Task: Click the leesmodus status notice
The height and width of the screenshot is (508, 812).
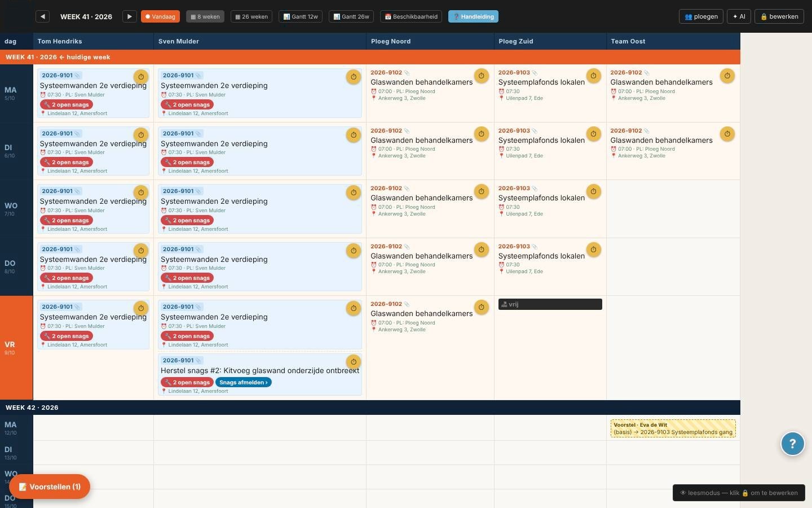Action: point(739,493)
